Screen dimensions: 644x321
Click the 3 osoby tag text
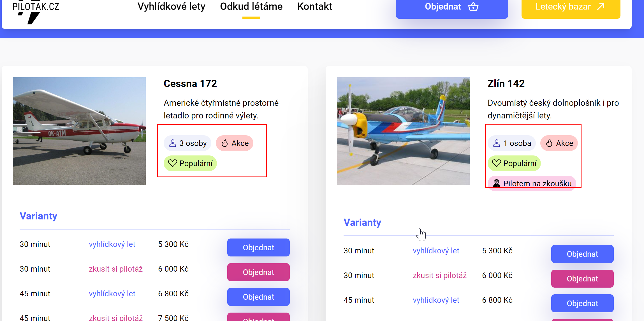(193, 143)
